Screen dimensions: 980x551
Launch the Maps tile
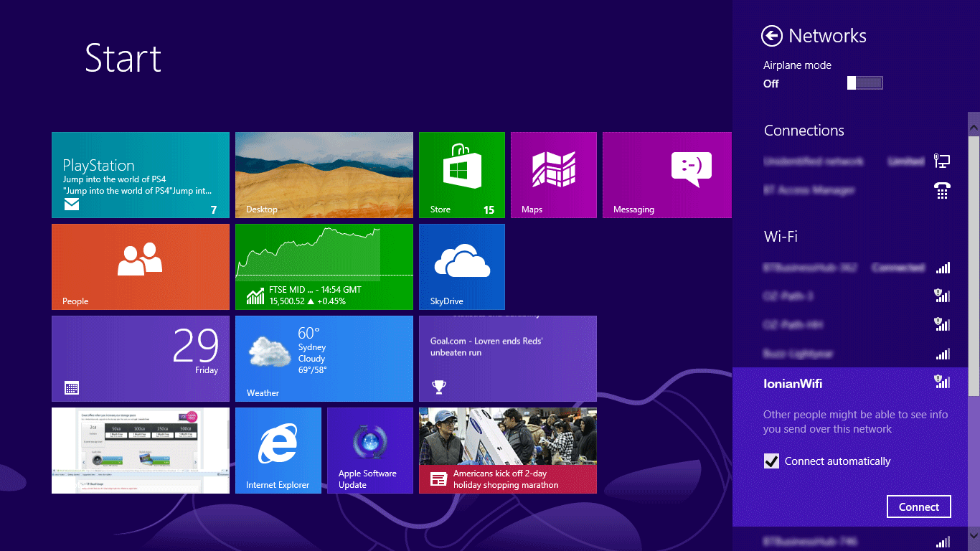point(554,175)
